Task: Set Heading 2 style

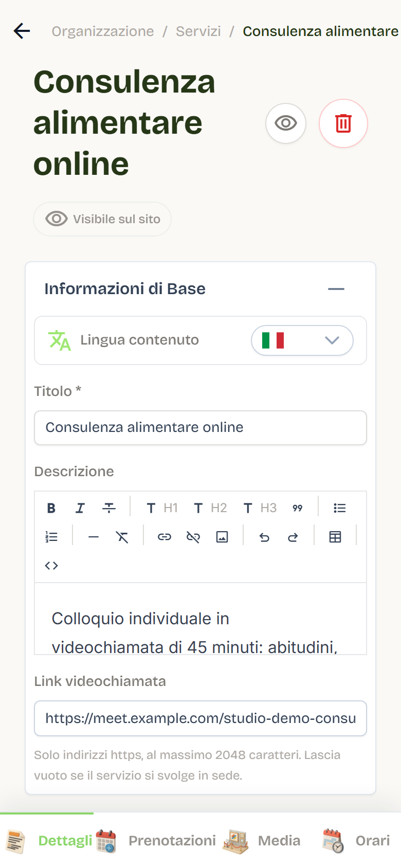Action: (210, 508)
